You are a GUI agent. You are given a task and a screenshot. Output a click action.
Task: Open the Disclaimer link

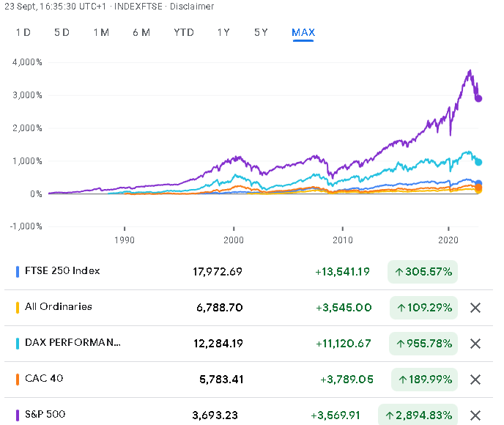coord(192,7)
